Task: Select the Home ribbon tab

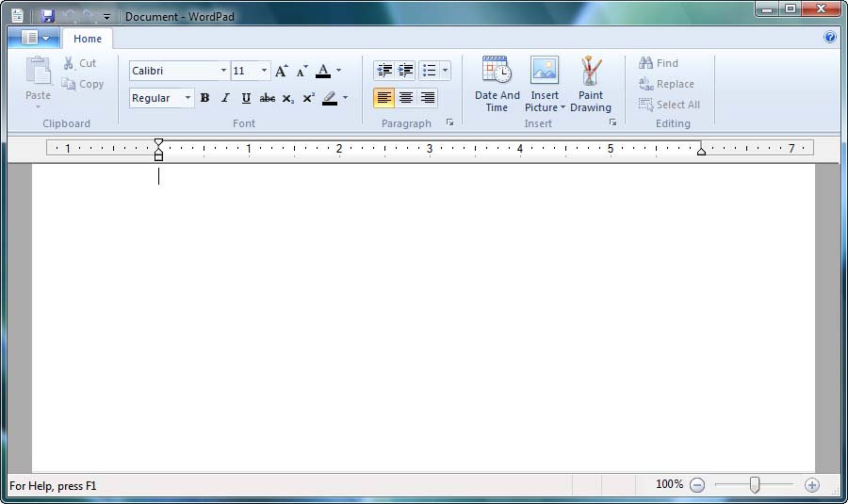Action: pos(88,39)
